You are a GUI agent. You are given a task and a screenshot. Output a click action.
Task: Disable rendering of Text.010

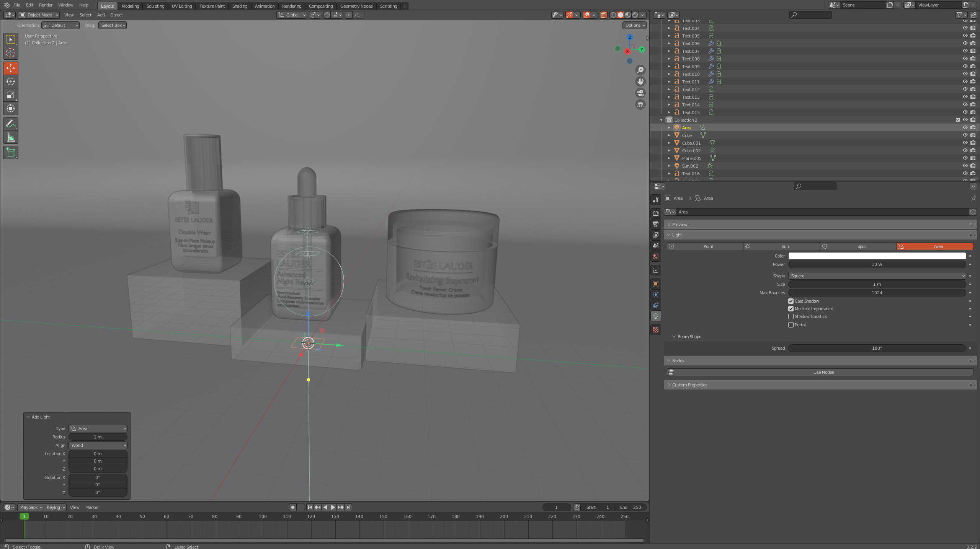[x=973, y=74]
